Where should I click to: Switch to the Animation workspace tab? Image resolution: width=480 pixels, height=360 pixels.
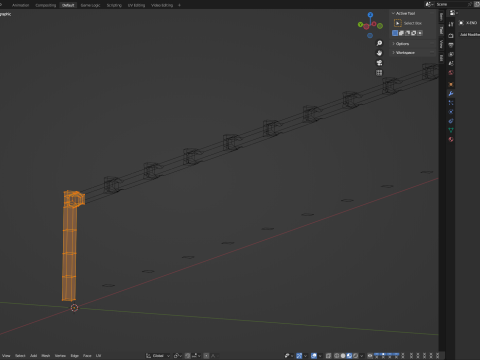pos(21,5)
